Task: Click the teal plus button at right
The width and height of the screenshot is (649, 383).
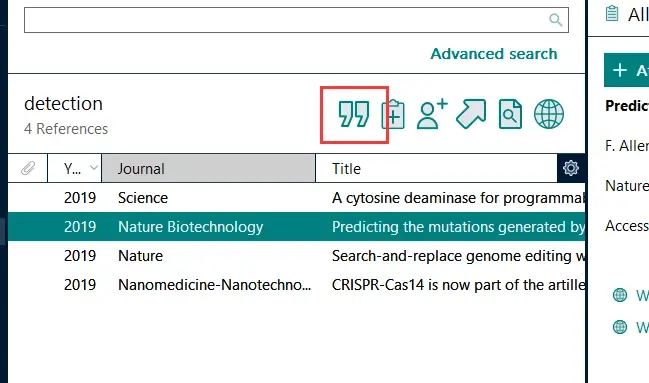Action: coord(626,70)
